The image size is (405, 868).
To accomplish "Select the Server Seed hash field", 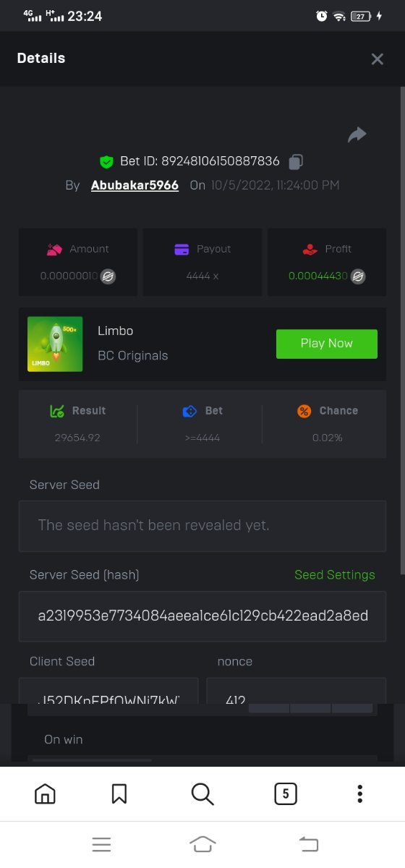I will pos(202,616).
